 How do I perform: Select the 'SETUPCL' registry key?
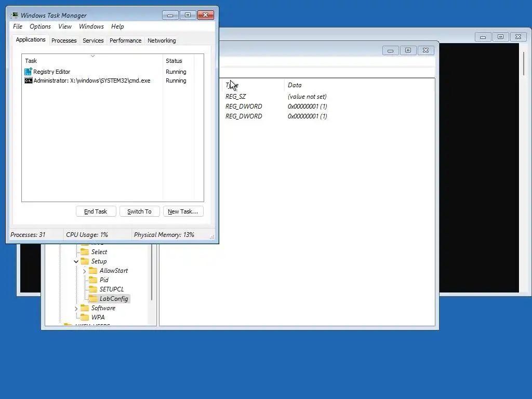click(112, 289)
